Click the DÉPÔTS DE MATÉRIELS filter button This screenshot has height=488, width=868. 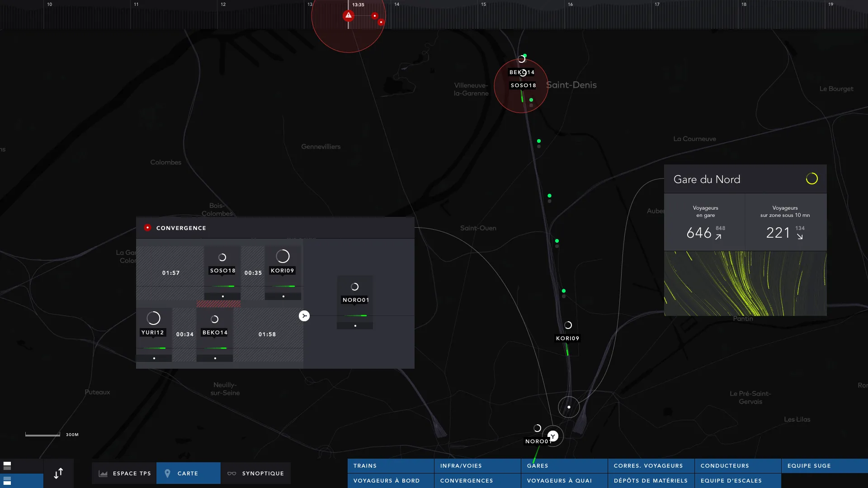coord(651,480)
